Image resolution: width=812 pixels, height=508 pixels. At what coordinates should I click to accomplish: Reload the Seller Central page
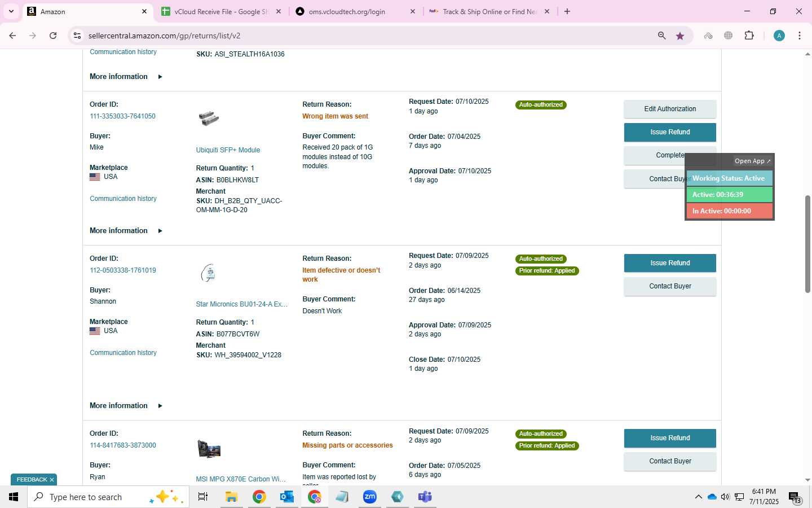[x=53, y=36]
